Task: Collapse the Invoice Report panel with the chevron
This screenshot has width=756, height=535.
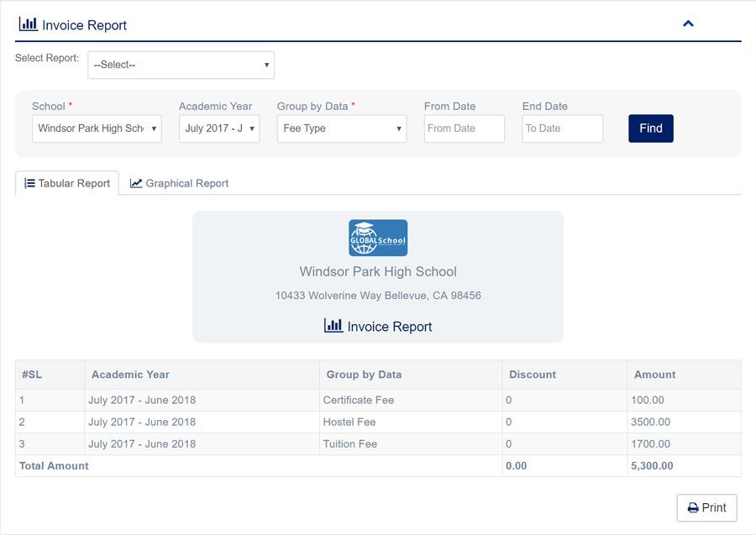Action: point(688,24)
